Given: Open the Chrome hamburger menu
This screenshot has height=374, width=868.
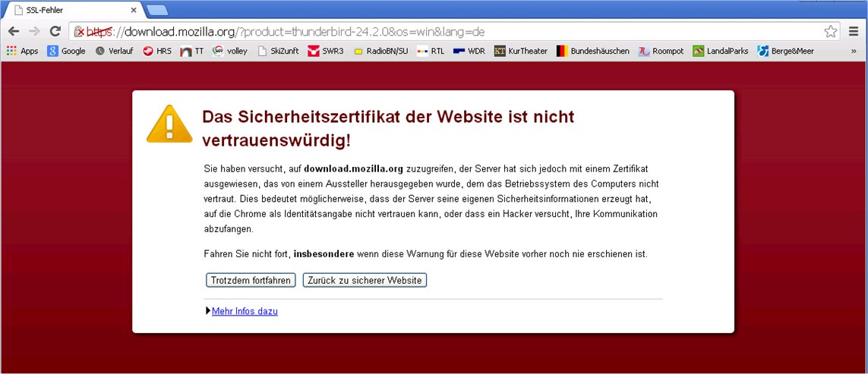Looking at the screenshot, I should (x=854, y=32).
